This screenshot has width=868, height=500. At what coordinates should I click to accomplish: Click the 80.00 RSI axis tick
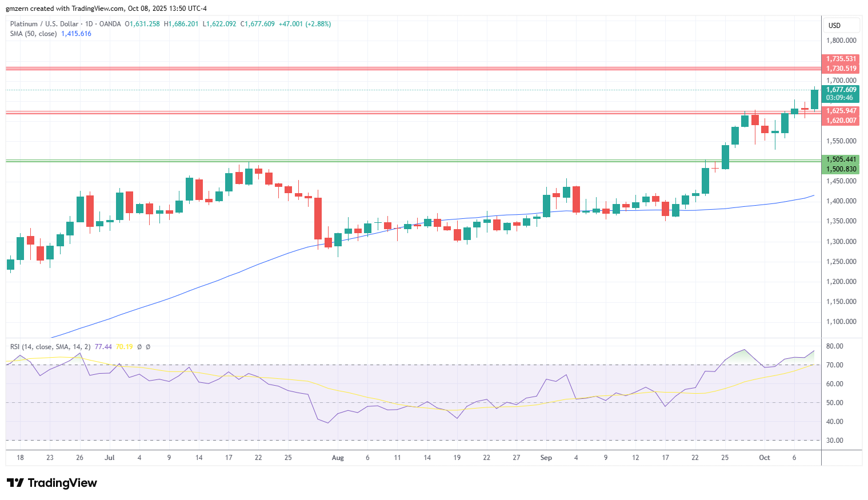click(x=835, y=346)
